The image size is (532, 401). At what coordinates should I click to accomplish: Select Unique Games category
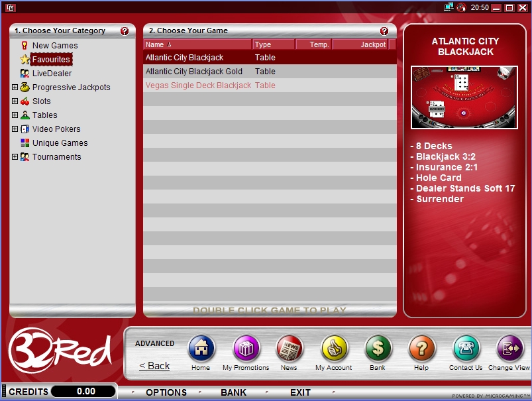pyautogui.click(x=60, y=143)
